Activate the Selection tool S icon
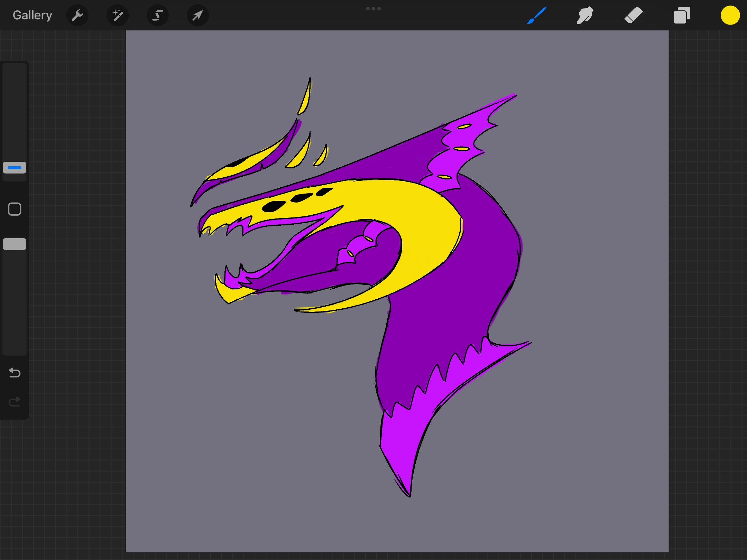 158,16
